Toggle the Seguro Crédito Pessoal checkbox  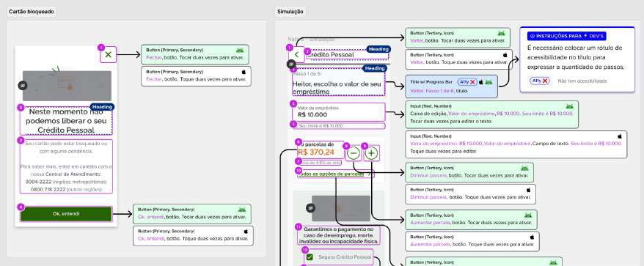pos(310,257)
